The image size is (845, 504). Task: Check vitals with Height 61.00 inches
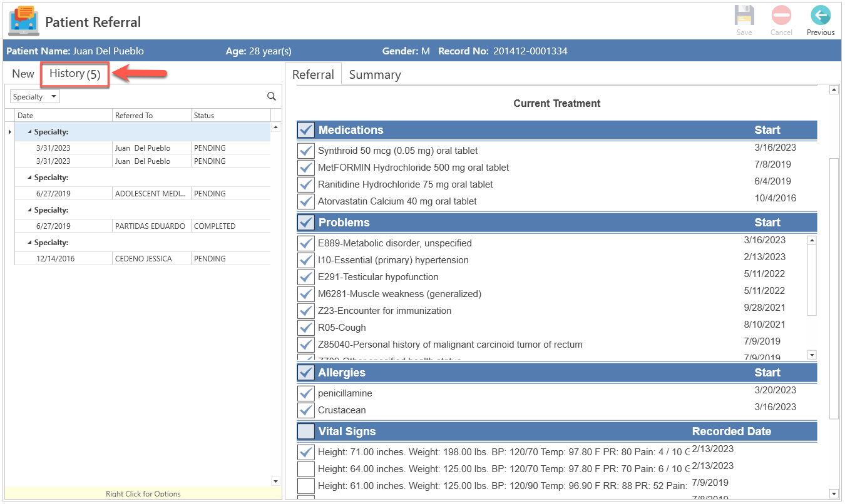coord(306,486)
